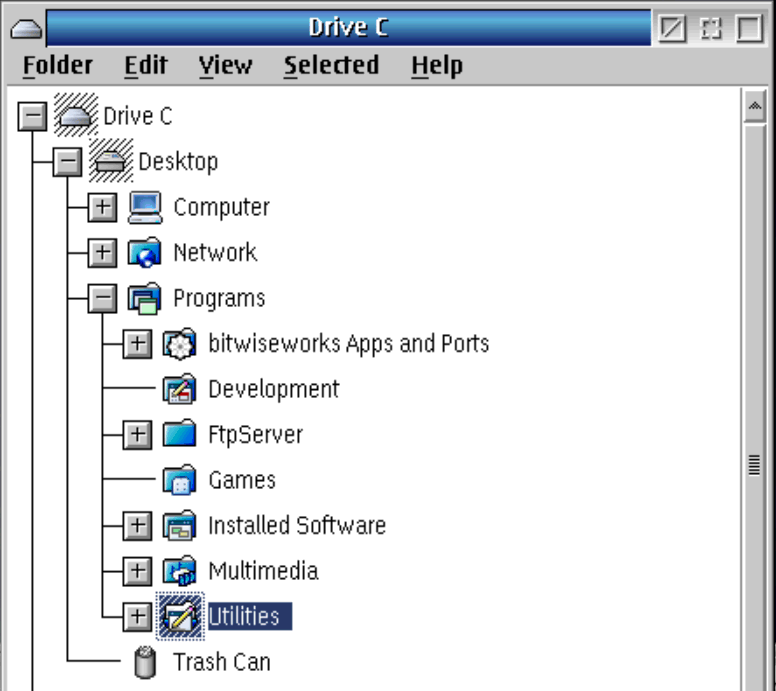Click the Multimedia folder icon
The height and width of the screenshot is (691, 776).
[180, 571]
